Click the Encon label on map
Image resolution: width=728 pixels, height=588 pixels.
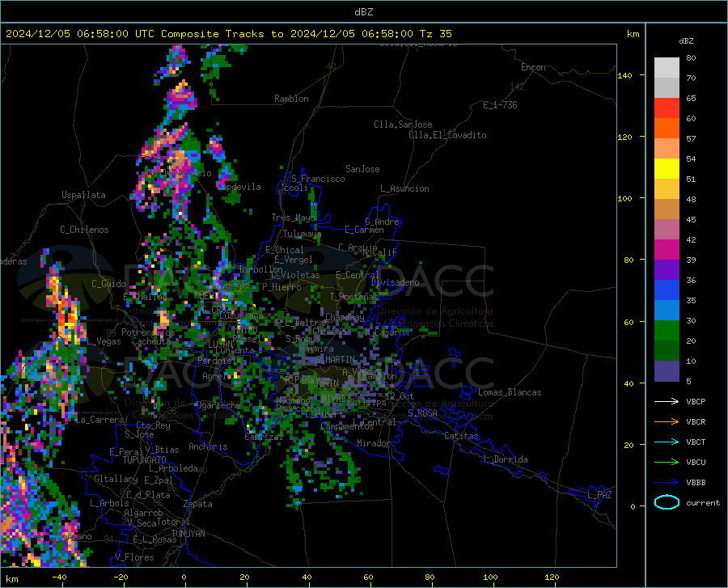tap(533, 67)
